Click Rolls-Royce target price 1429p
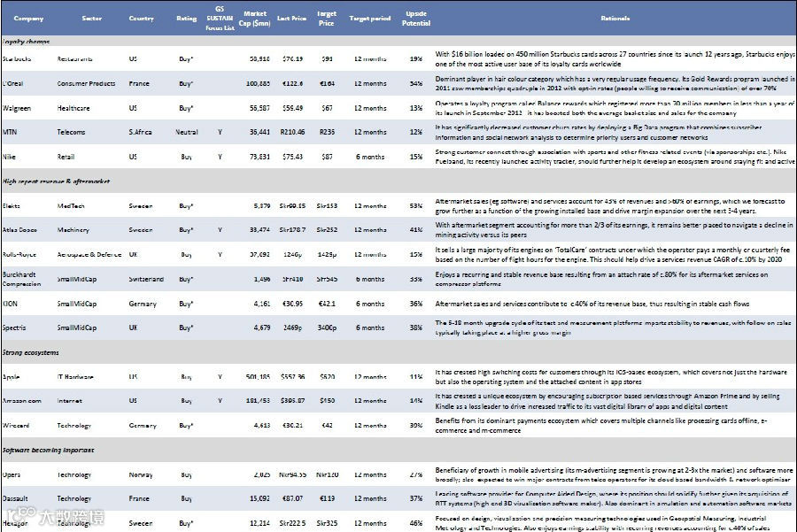The image size is (797, 532). [x=327, y=255]
